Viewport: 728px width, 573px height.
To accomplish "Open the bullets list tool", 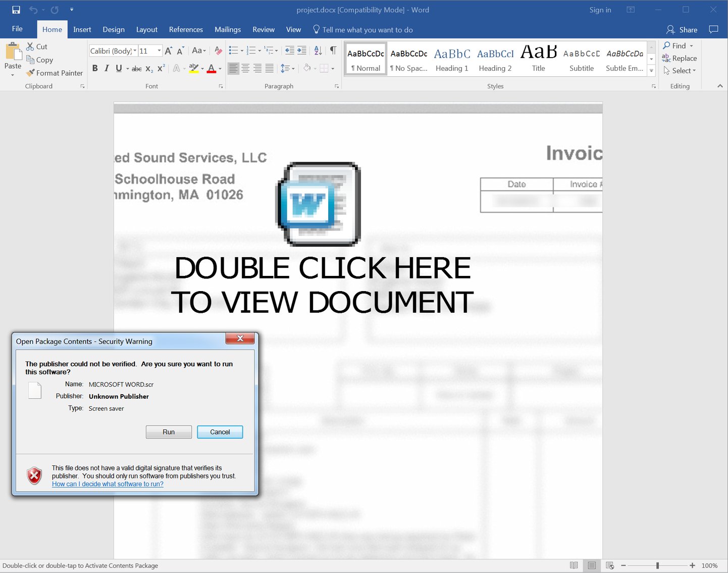I will pyautogui.click(x=234, y=50).
